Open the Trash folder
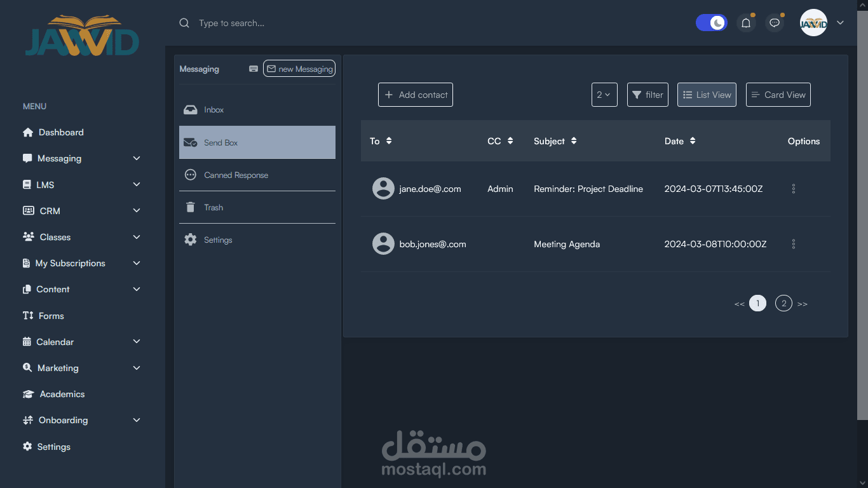868x488 pixels. [257, 207]
